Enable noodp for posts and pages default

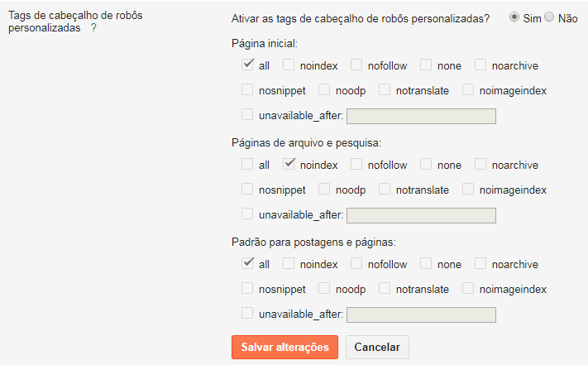coord(324,288)
